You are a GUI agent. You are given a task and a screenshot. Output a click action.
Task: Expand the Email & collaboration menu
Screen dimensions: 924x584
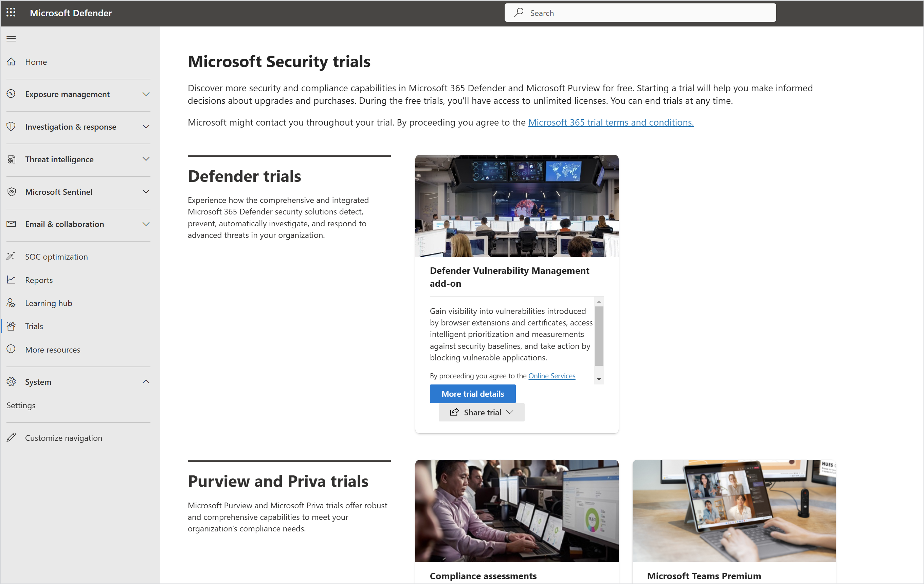point(145,224)
